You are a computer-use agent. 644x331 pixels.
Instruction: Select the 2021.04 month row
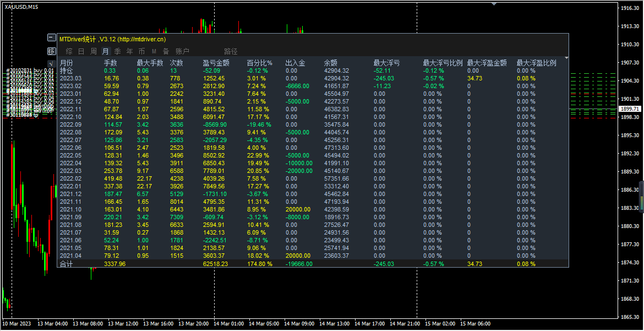(x=313, y=256)
